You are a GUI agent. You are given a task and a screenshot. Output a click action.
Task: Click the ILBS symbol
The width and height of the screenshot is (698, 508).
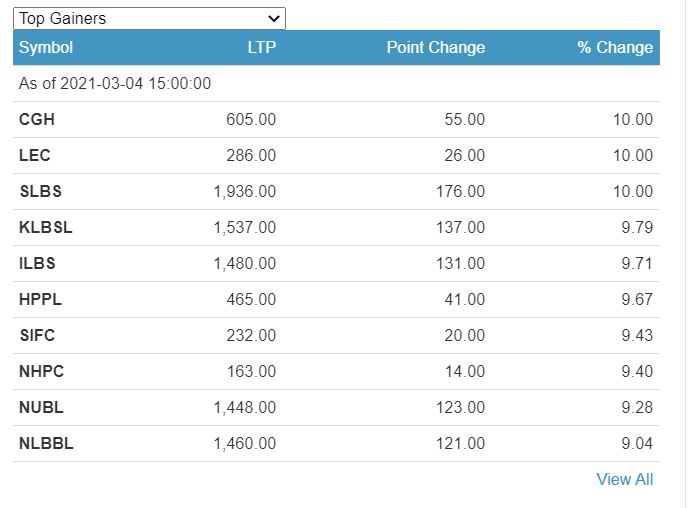point(38,263)
